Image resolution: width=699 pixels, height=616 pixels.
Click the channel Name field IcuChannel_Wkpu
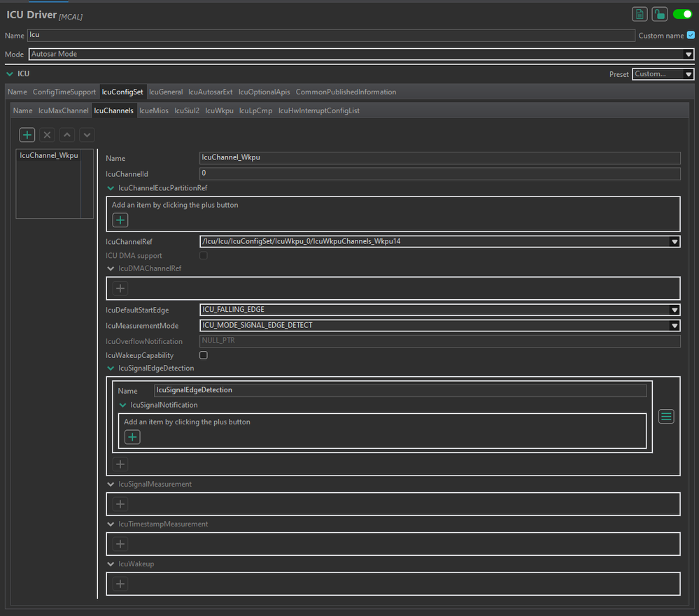pyautogui.click(x=440, y=158)
